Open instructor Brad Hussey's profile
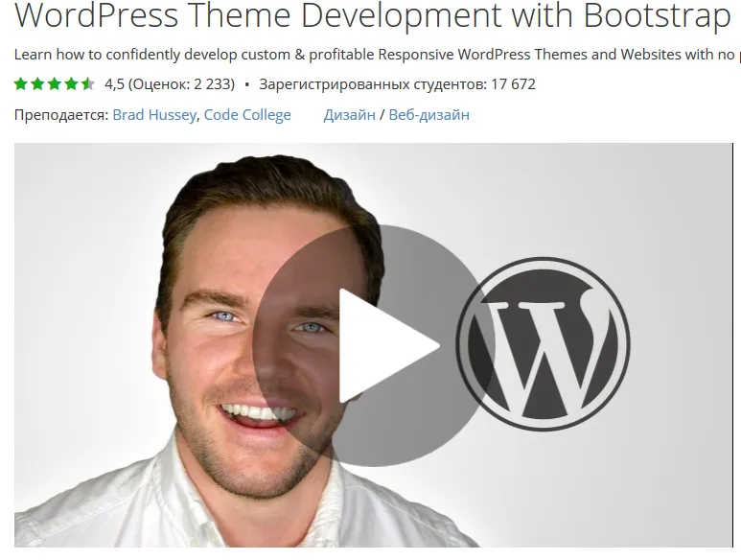 (x=154, y=115)
